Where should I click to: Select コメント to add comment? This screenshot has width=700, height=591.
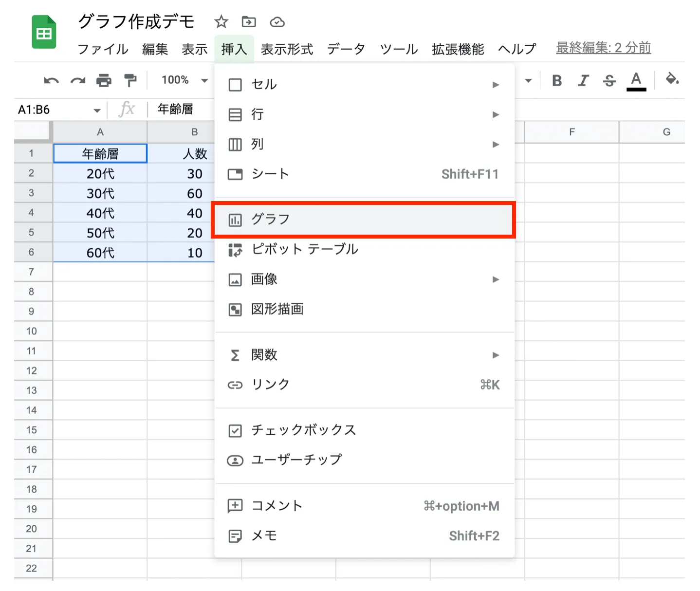pos(364,506)
